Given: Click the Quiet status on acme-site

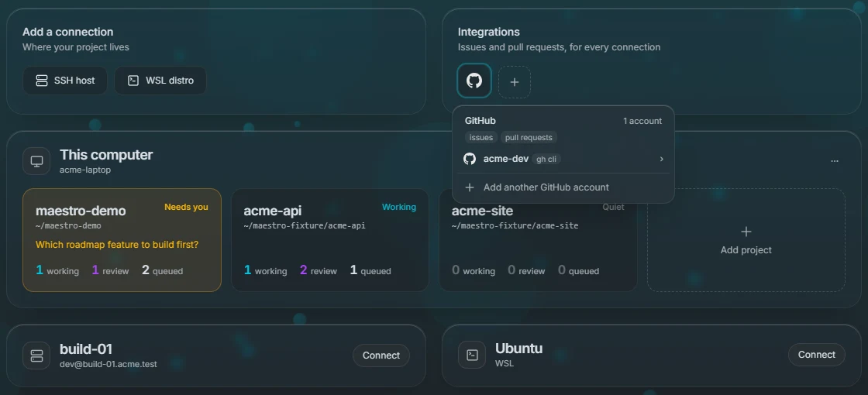Looking at the screenshot, I should 613,207.
